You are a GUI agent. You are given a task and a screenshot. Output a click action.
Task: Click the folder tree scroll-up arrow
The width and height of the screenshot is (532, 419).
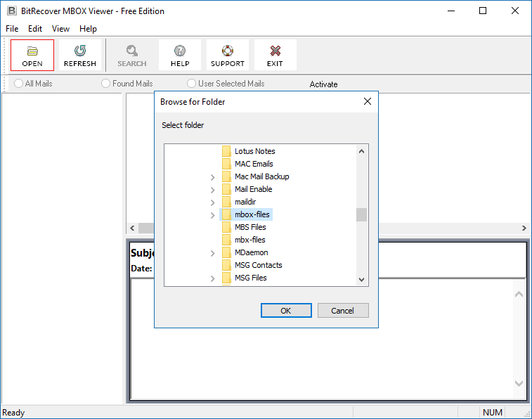(x=362, y=151)
